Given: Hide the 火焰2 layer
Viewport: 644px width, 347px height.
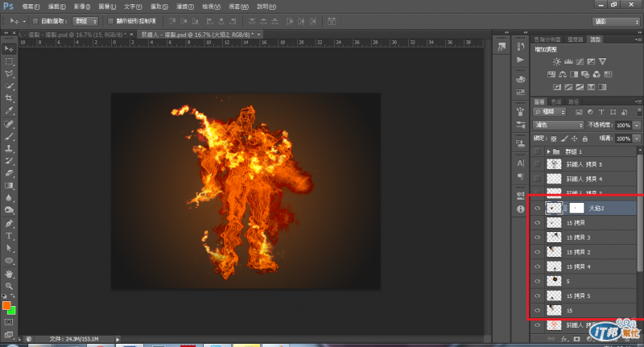Looking at the screenshot, I should [537, 209].
